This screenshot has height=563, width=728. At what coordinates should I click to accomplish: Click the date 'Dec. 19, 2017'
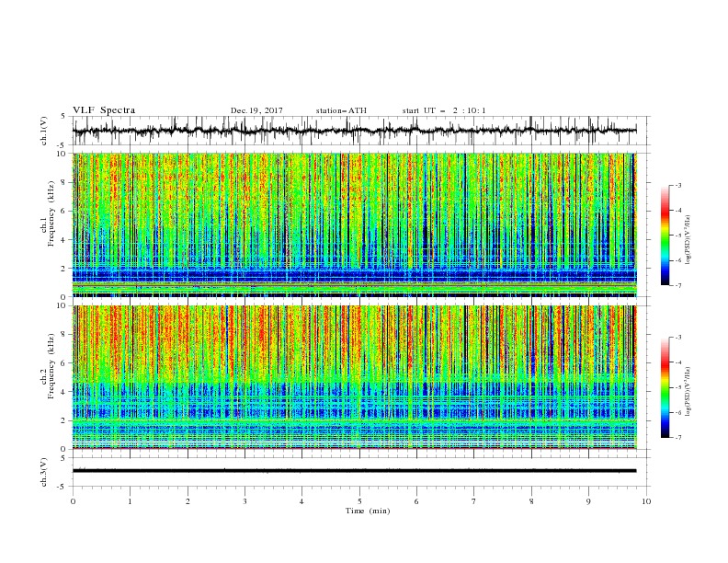(x=256, y=110)
